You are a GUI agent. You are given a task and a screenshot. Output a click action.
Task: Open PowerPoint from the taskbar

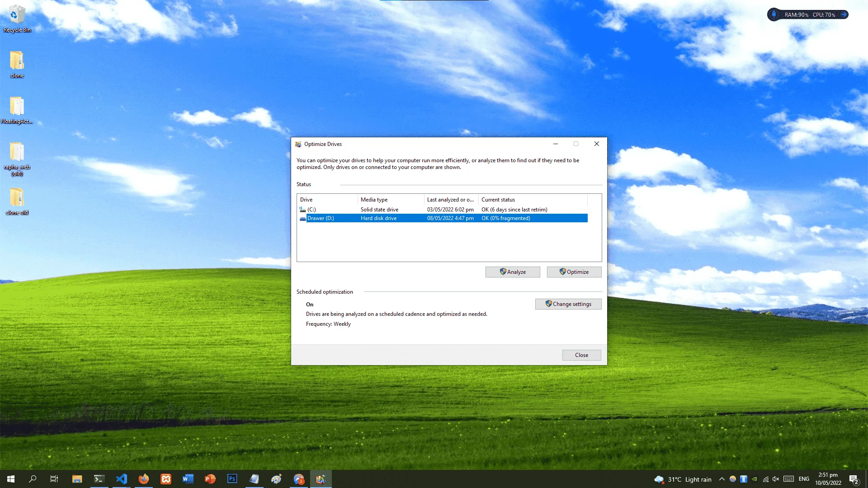(x=210, y=479)
